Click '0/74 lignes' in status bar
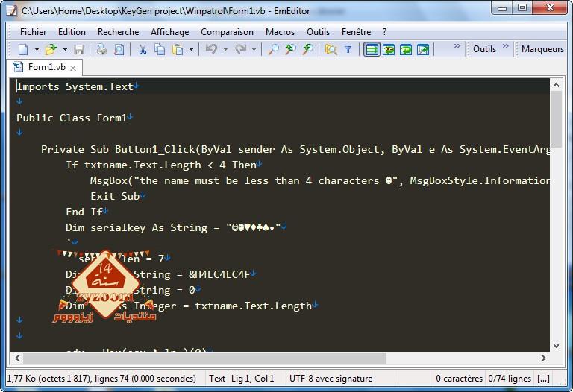Screen dimensions: 573x392 click(x=510, y=379)
